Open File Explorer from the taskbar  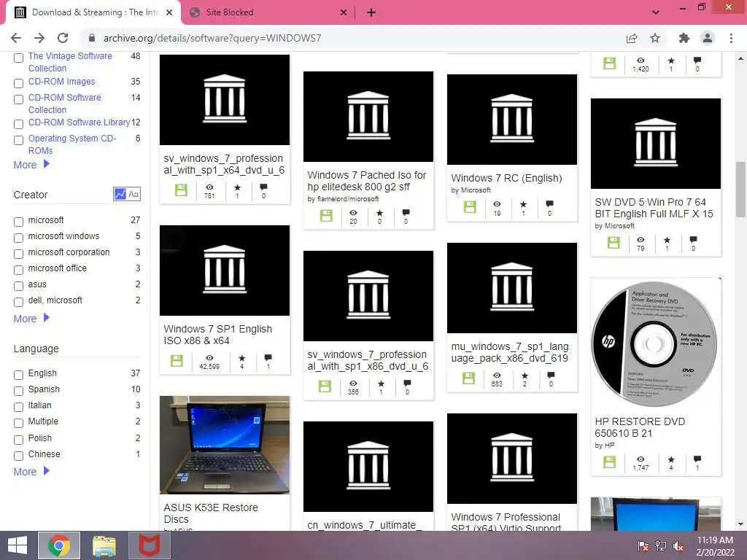pyautogui.click(x=104, y=545)
